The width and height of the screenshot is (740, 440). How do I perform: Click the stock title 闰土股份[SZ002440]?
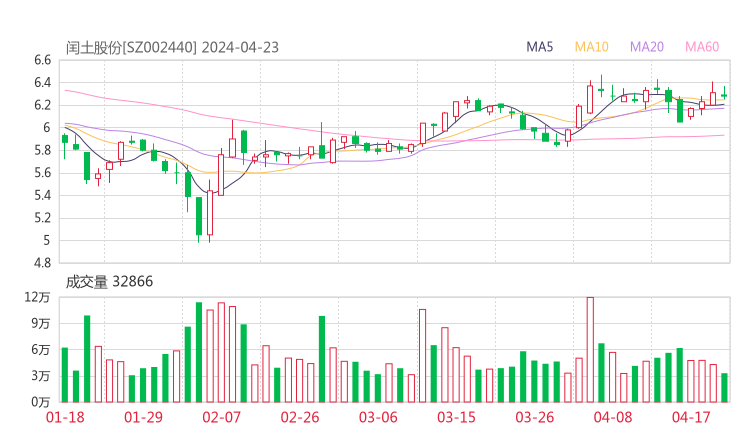(x=131, y=48)
